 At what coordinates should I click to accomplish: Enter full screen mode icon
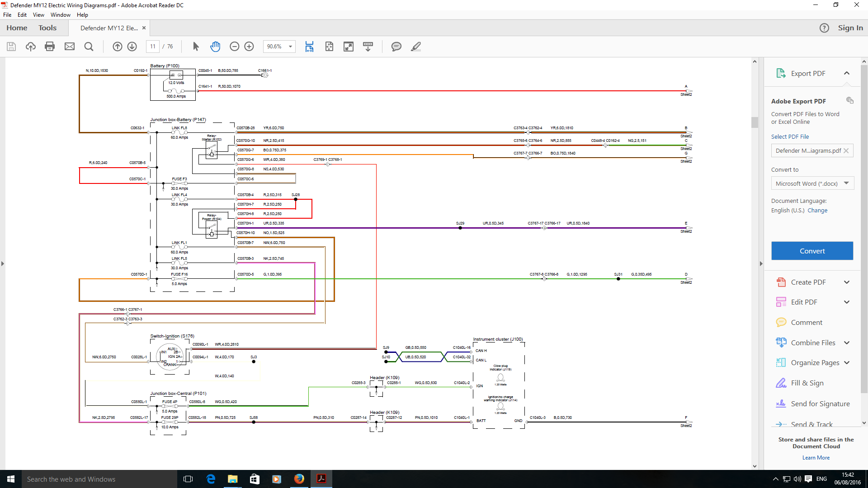pyautogui.click(x=349, y=47)
